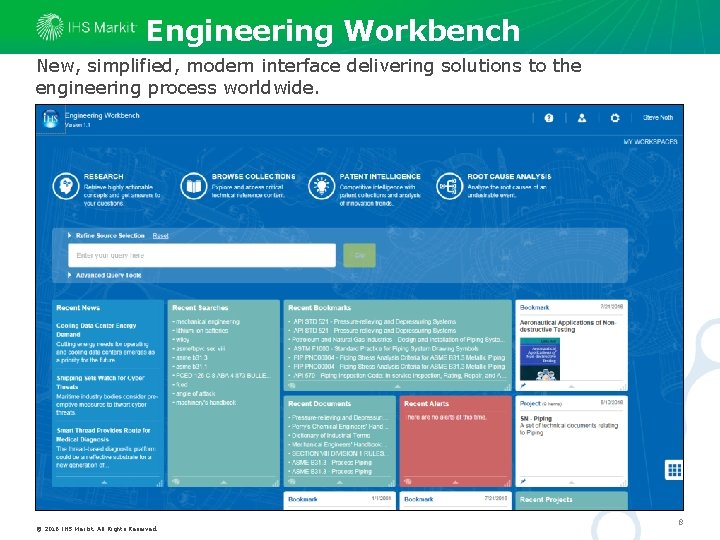Expand Advanced Query Tools
720x540 pixels.
click(105, 275)
